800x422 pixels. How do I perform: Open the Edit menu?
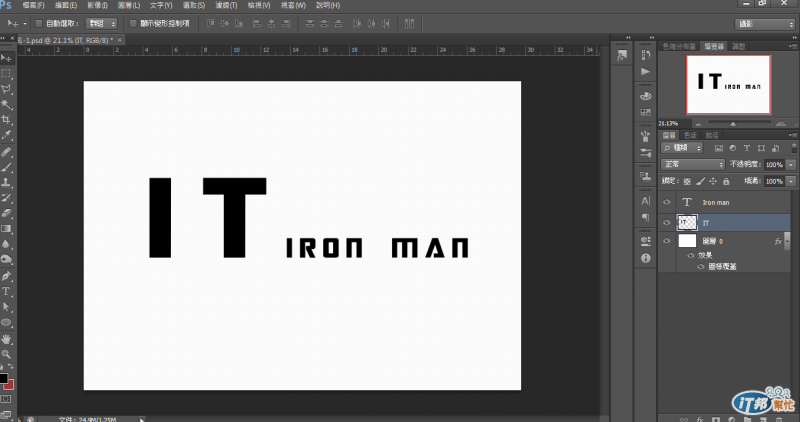pos(66,5)
